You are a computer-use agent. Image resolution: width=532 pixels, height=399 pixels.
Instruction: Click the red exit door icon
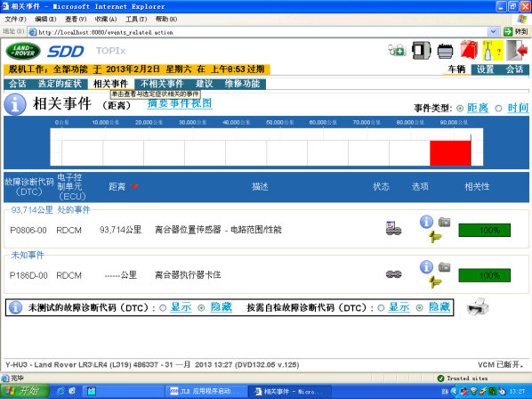pos(517,51)
